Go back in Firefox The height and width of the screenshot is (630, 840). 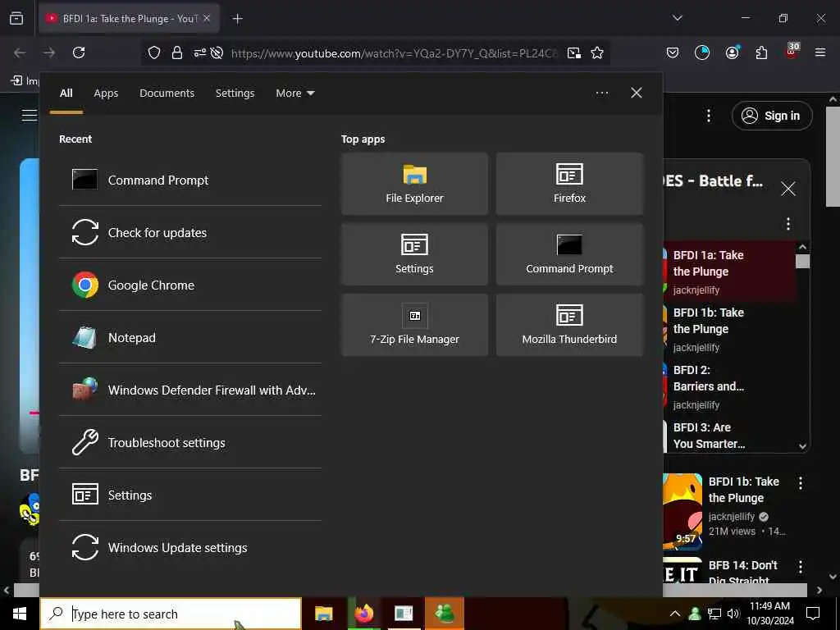tap(20, 52)
